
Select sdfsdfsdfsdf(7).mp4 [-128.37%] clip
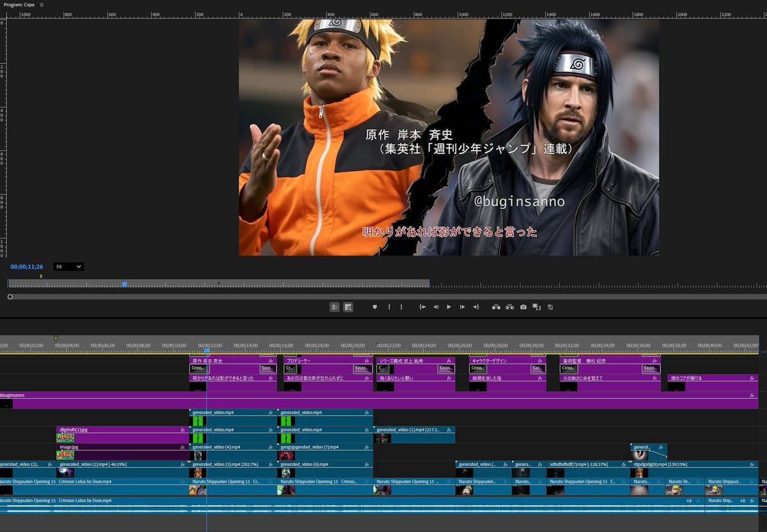point(587,469)
